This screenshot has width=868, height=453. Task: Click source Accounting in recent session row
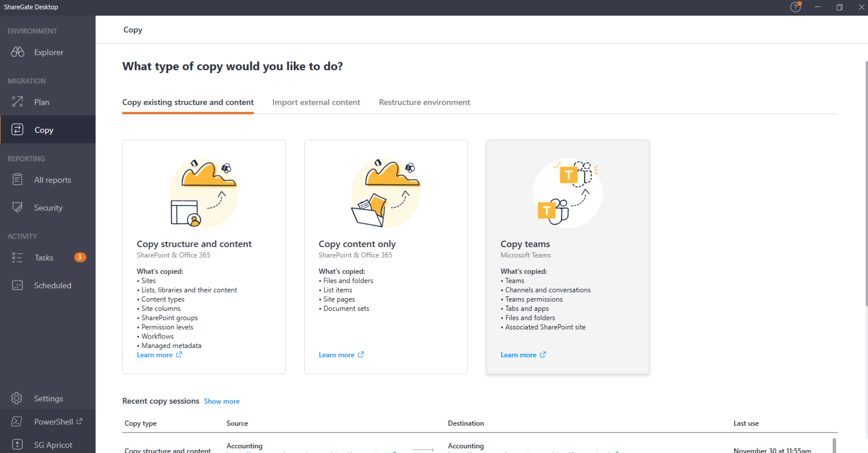click(245, 446)
